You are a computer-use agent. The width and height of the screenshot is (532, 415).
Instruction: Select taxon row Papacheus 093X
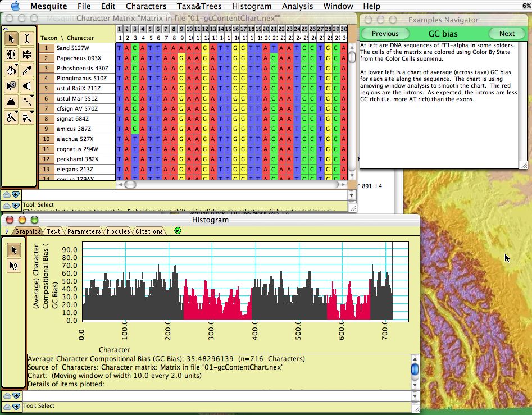coord(79,58)
